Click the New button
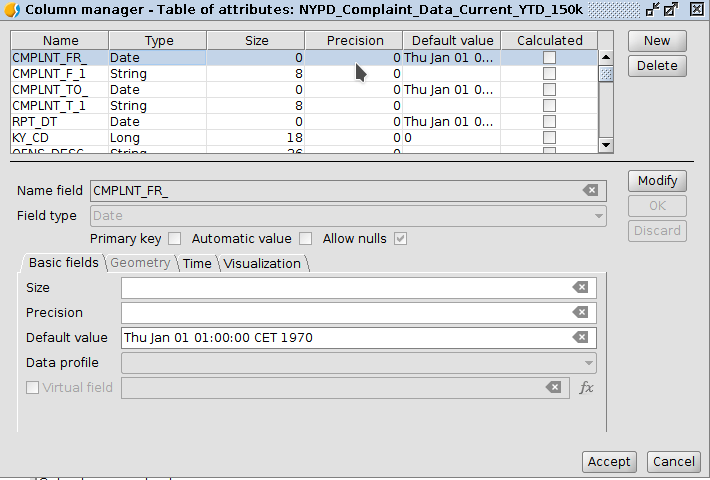 pyautogui.click(x=657, y=41)
